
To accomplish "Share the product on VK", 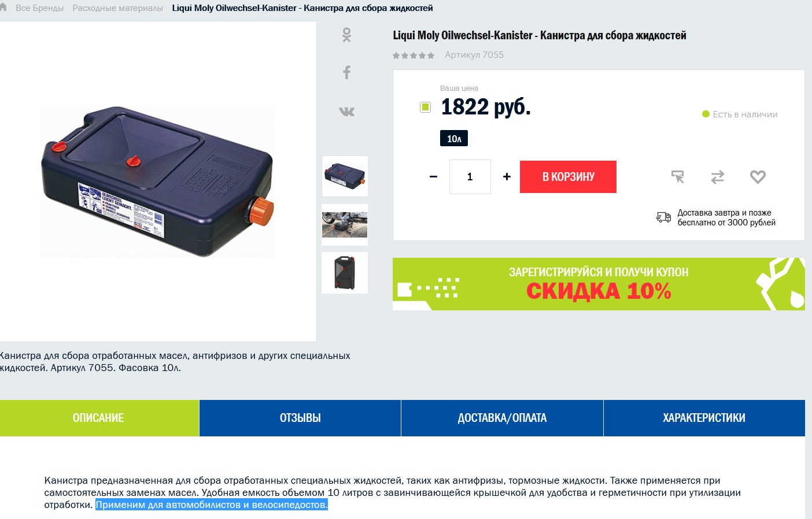I will (346, 112).
